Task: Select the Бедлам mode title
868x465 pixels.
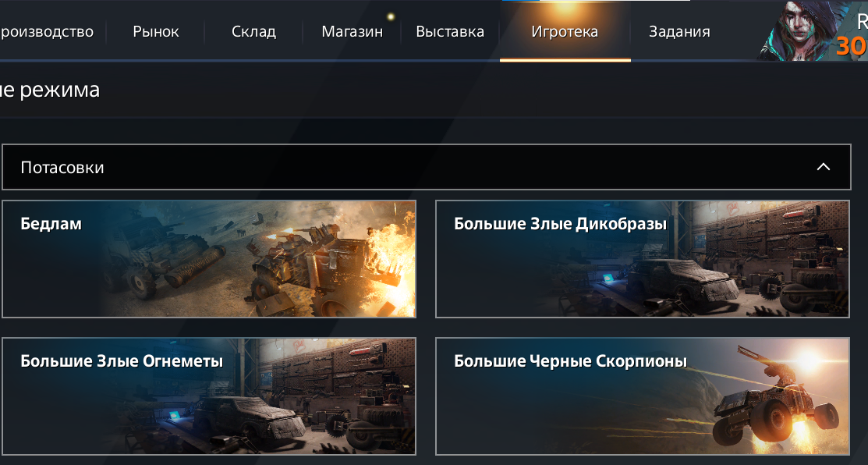Action: 51,224
